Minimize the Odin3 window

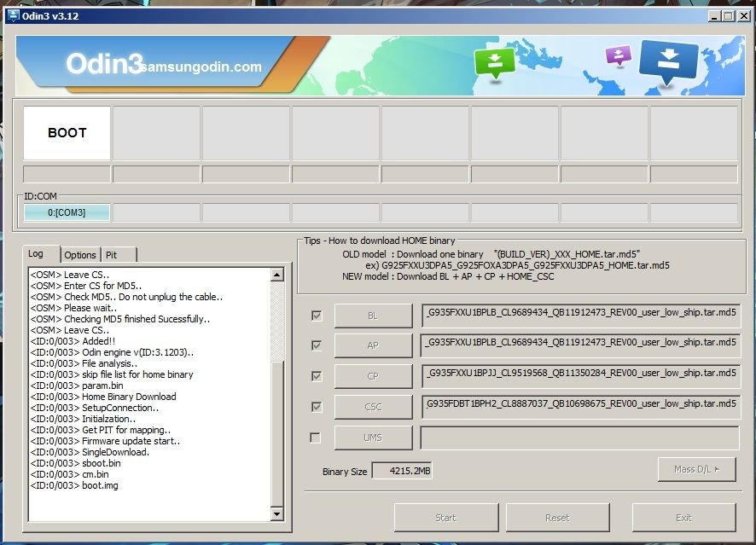coord(714,16)
